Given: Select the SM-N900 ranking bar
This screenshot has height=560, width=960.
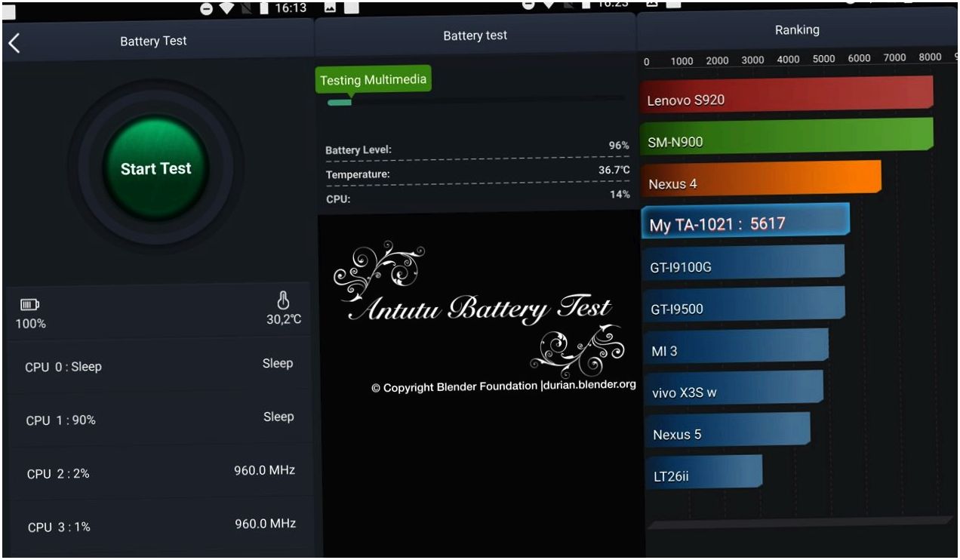Looking at the screenshot, I should 786,136.
